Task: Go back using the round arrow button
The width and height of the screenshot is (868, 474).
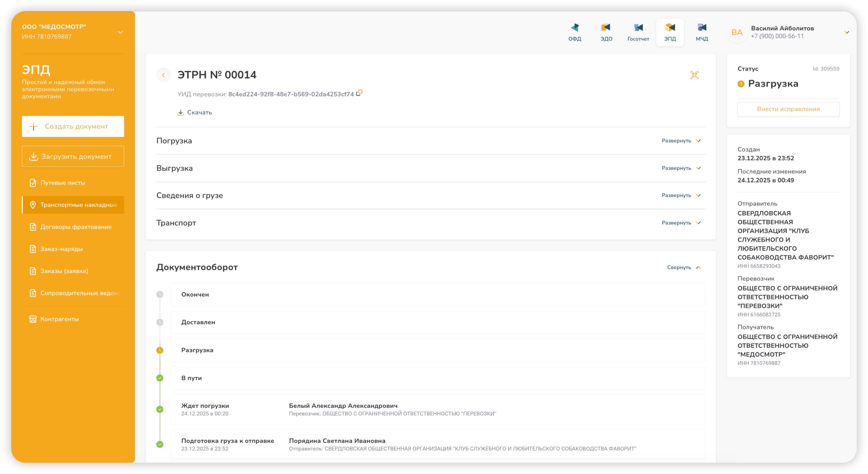Action: point(163,75)
